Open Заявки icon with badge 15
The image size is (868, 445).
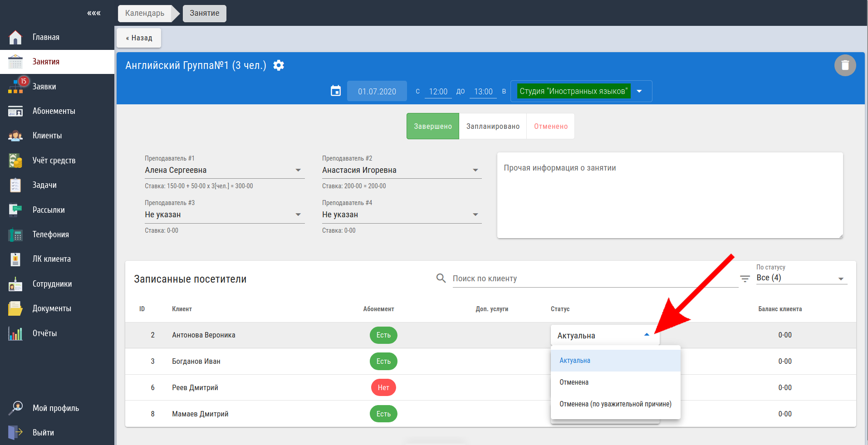point(16,86)
